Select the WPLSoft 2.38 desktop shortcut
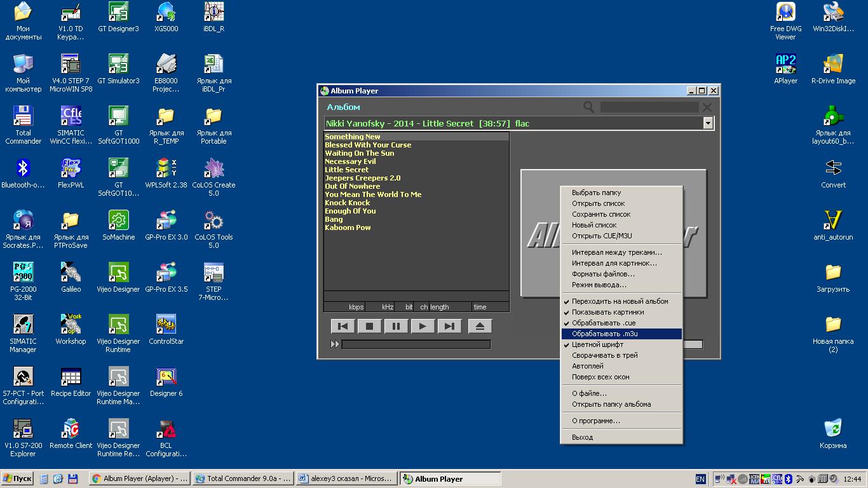Image resolution: width=868 pixels, height=488 pixels. [x=166, y=173]
